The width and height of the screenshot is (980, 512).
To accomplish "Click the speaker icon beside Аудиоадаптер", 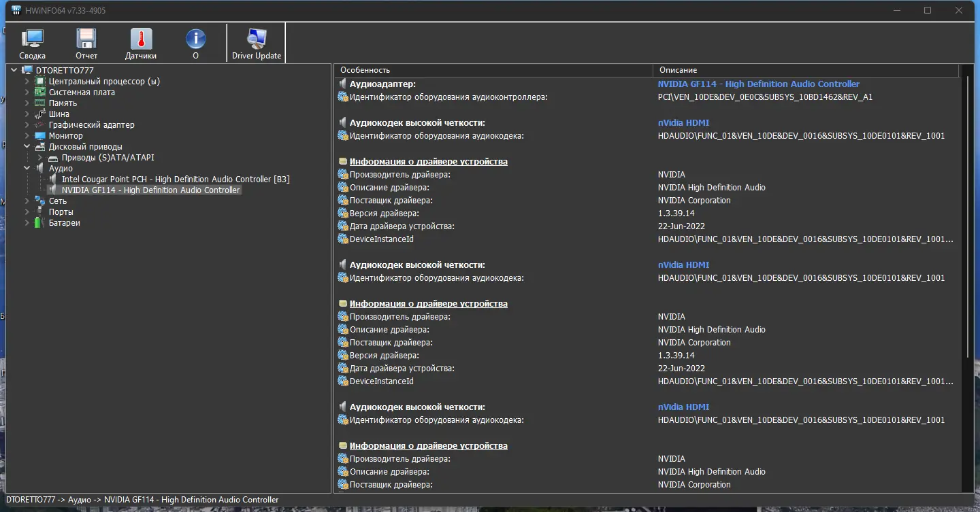I will [x=343, y=84].
